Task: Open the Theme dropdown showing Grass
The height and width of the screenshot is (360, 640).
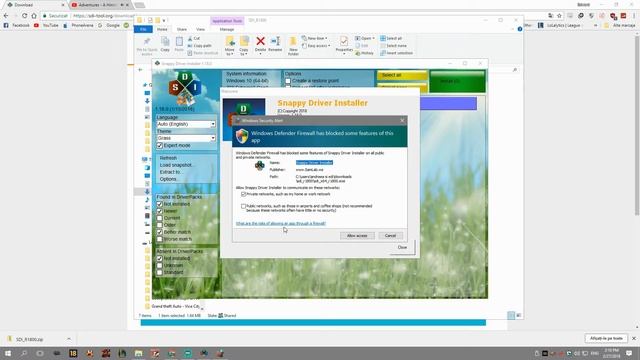Action: click(x=186, y=138)
